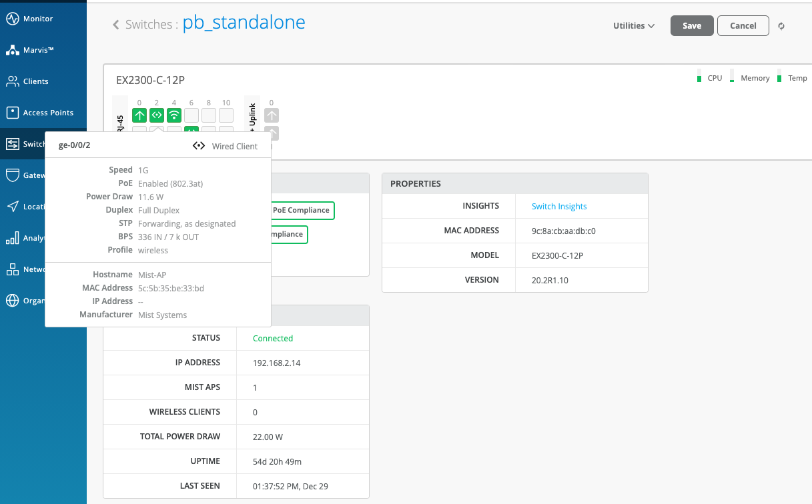The width and height of the screenshot is (812, 504).
Task: Select the wireless AP port 4
Action: (174, 115)
